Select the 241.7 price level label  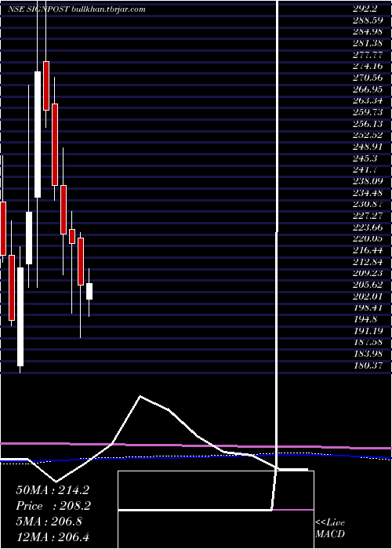pyautogui.click(x=365, y=170)
